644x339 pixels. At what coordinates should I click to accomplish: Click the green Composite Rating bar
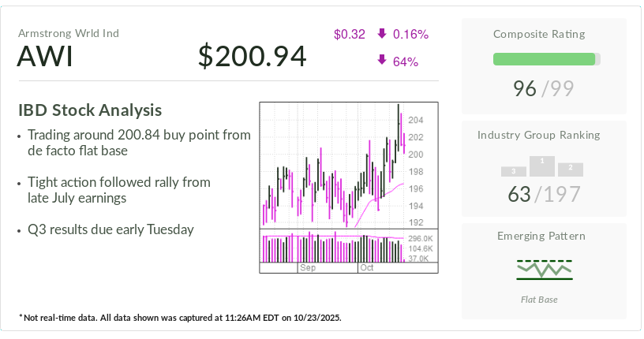coord(545,59)
